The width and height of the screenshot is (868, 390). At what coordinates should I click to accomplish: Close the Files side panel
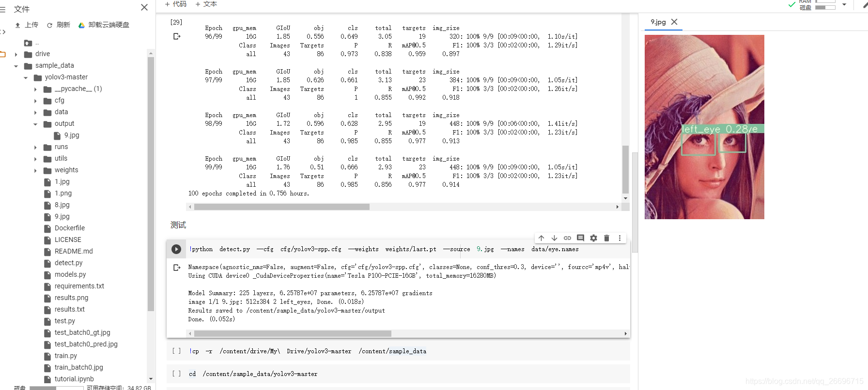pyautogui.click(x=144, y=7)
